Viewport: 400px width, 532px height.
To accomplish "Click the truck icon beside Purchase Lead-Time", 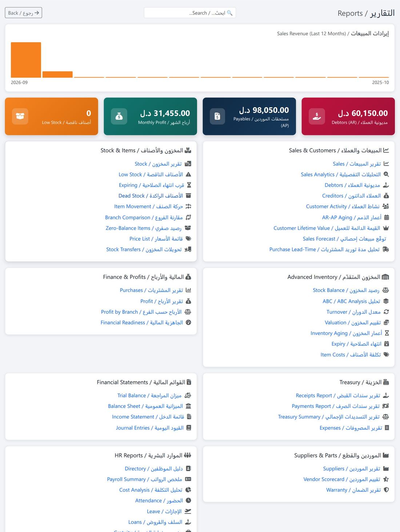I will (386, 249).
